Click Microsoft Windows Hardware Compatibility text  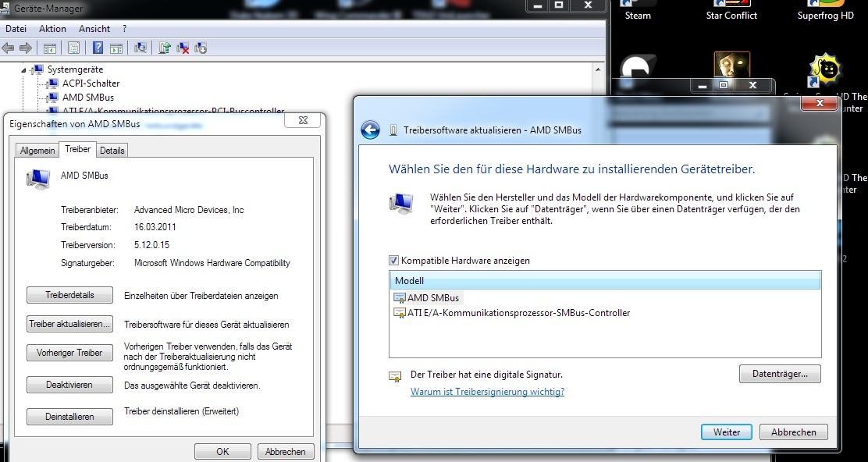click(212, 263)
